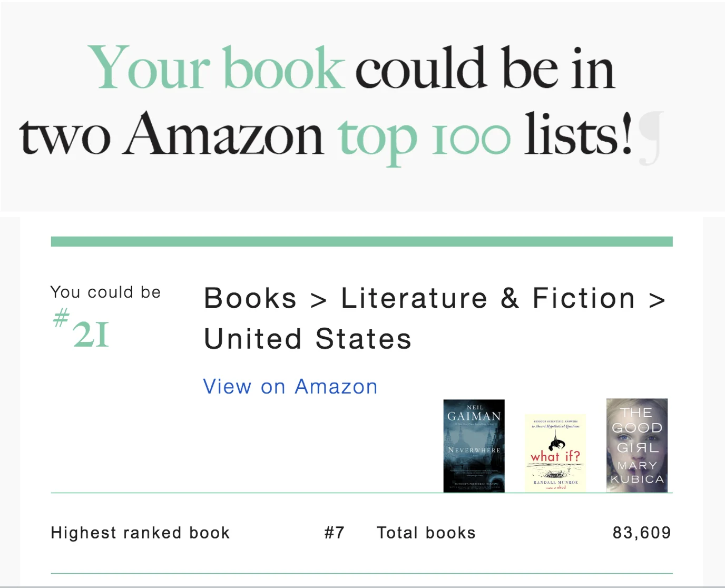Click the View on Amazon link
Screen dimensions: 725x588
(290, 387)
